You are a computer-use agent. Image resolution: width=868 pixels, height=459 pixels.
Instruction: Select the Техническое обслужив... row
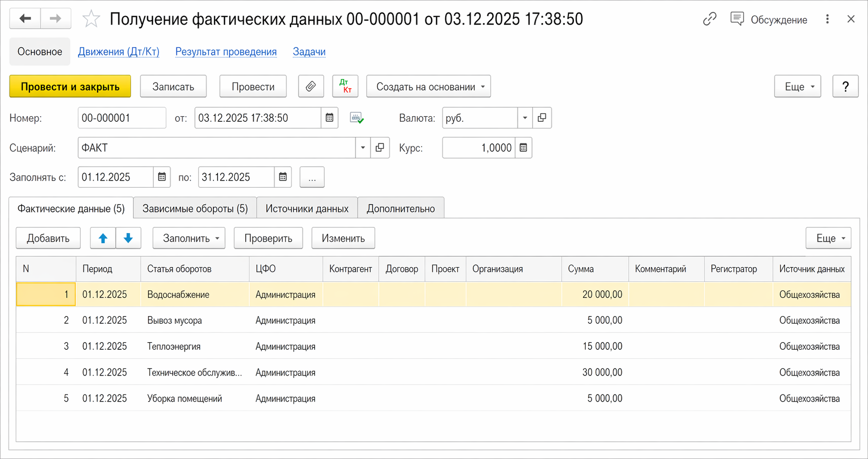click(433, 372)
